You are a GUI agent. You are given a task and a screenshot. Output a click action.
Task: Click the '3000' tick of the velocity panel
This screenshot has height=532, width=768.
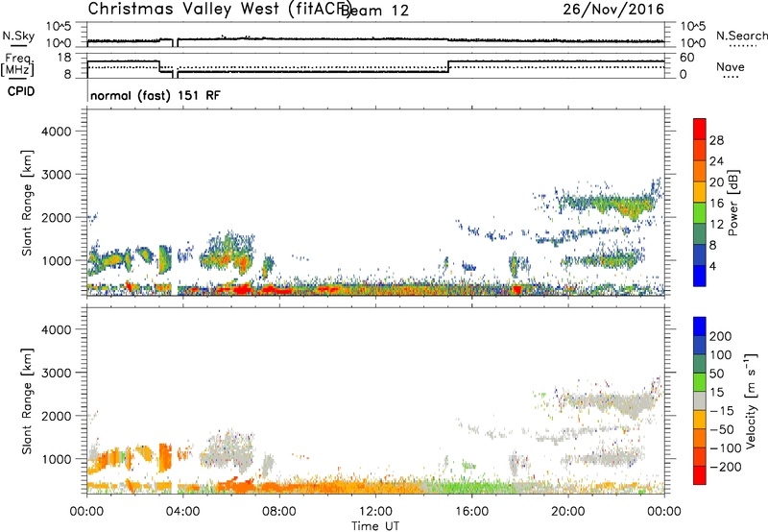(x=57, y=373)
